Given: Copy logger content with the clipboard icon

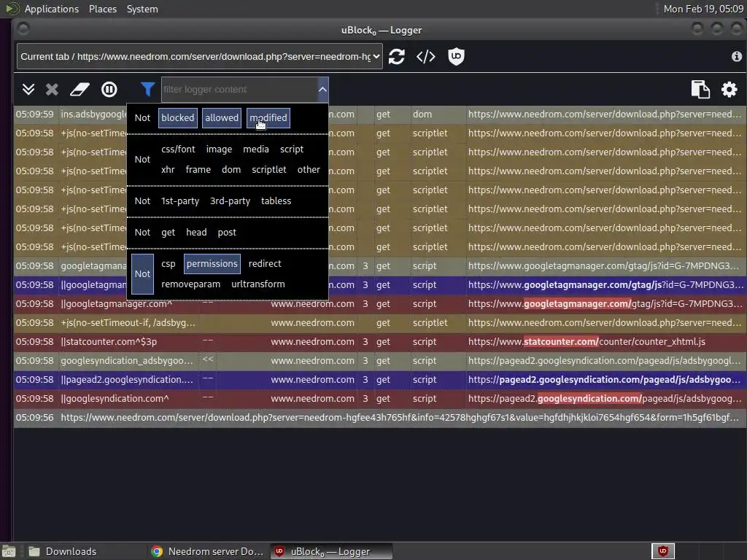Looking at the screenshot, I should tap(700, 90).
